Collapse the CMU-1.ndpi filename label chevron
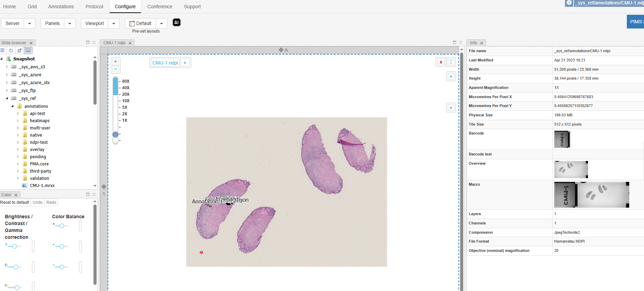The width and height of the screenshot is (644, 291). coord(185,63)
